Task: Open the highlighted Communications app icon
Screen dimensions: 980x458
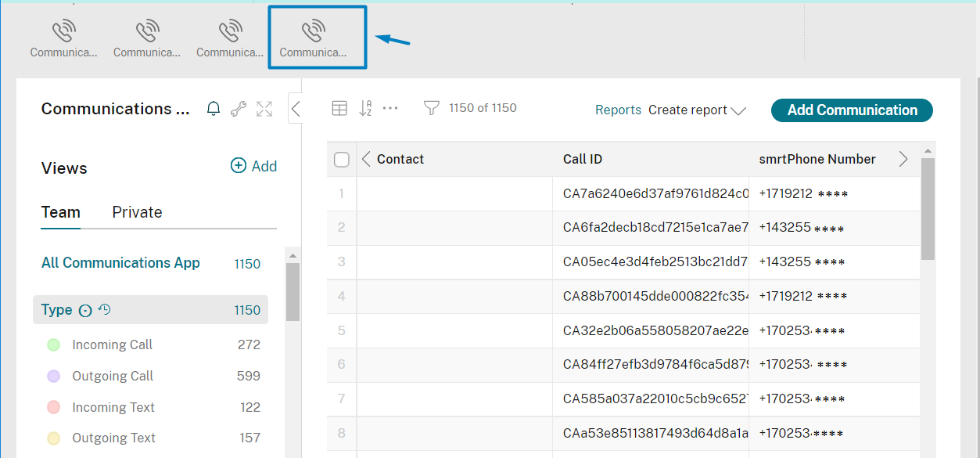Action: pos(313,38)
